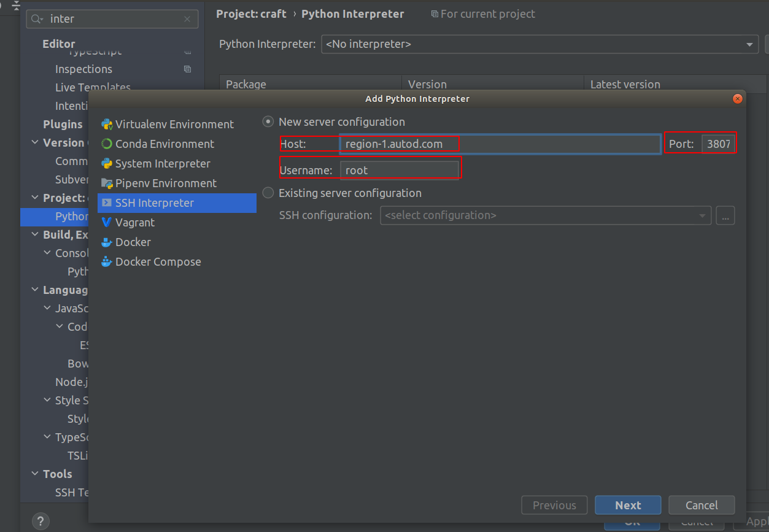769x532 pixels.
Task: Click the Docker Compose icon
Action: [x=107, y=262]
